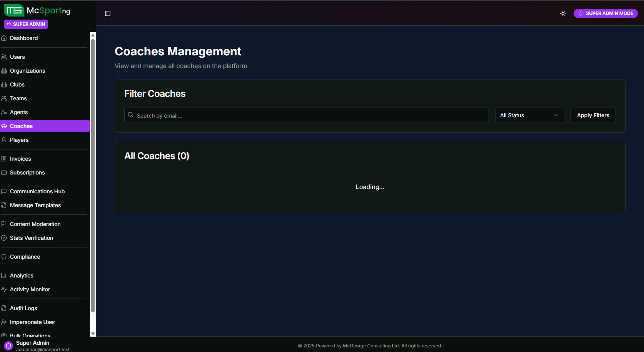This screenshot has height=352, width=644.
Task: Toggle the sidebar collapse icon
Action: (108, 13)
